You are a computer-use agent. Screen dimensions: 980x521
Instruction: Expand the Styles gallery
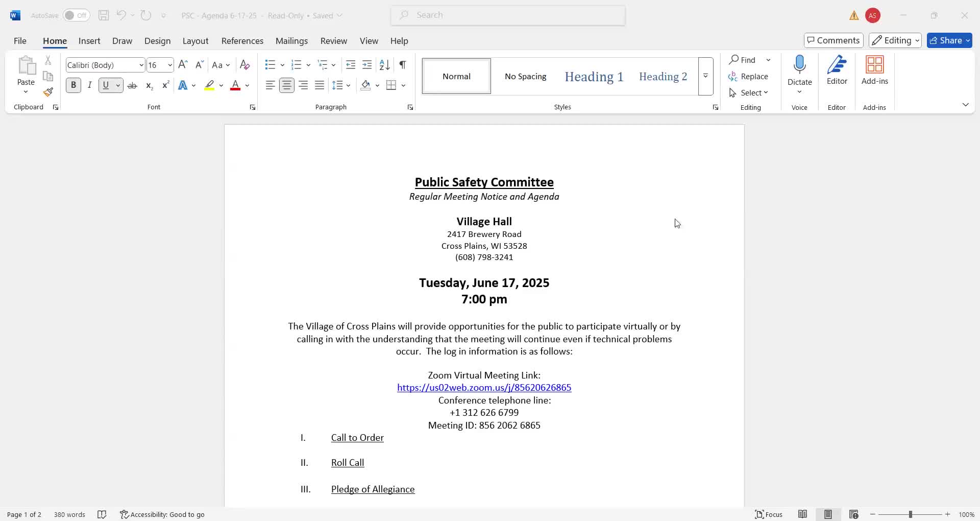pos(705,76)
